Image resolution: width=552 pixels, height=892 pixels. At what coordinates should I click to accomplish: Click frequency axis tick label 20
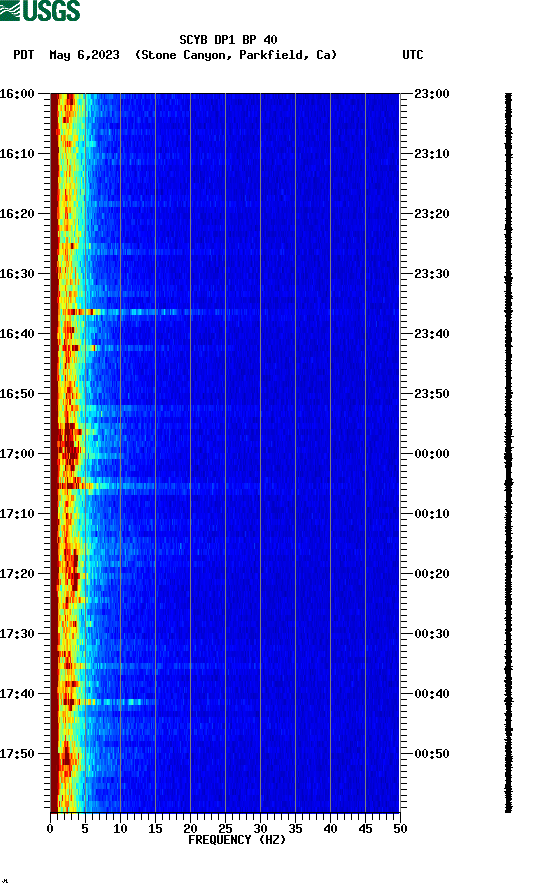coord(190,829)
